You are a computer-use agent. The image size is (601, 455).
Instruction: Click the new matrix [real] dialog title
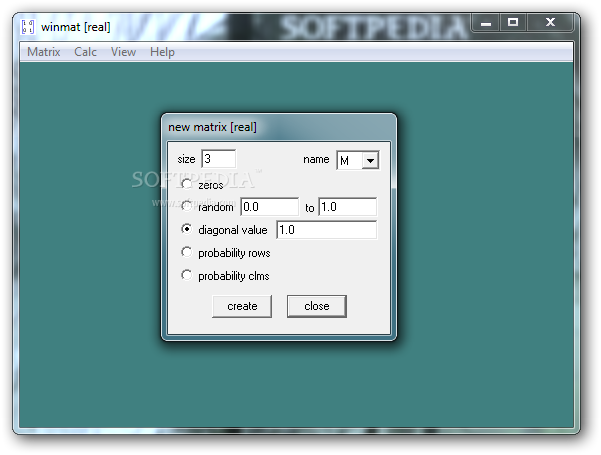pyautogui.click(x=212, y=127)
